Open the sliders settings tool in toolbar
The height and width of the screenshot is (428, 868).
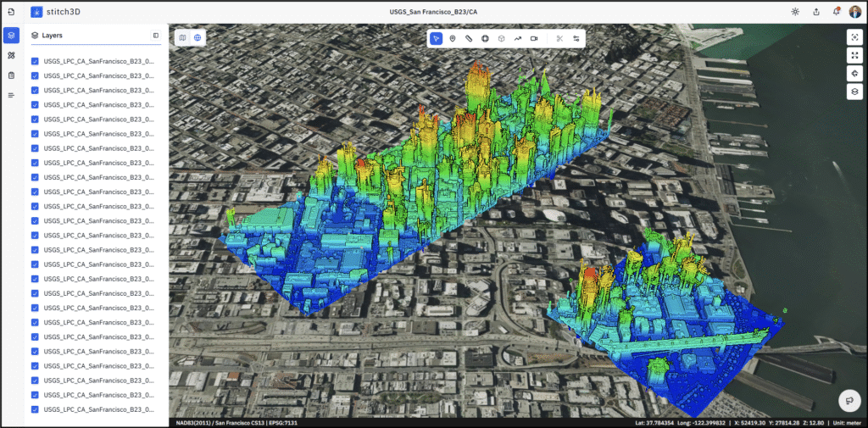(576, 38)
